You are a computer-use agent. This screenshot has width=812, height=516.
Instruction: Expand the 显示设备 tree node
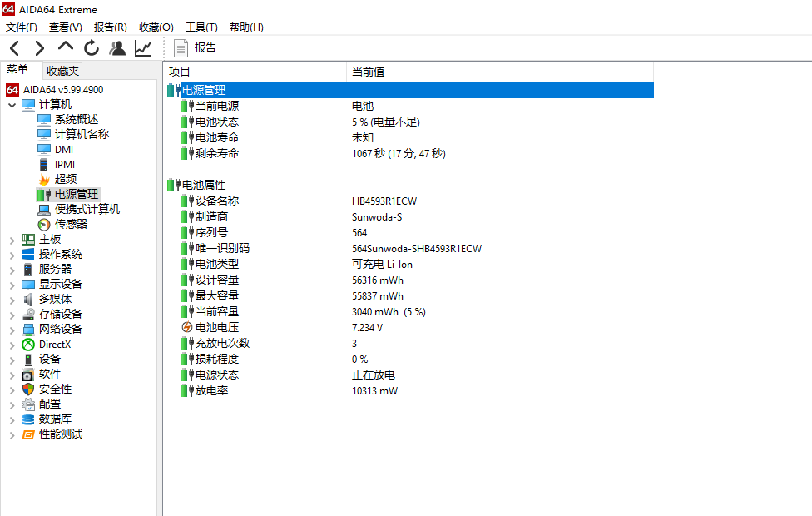[12, 285]
